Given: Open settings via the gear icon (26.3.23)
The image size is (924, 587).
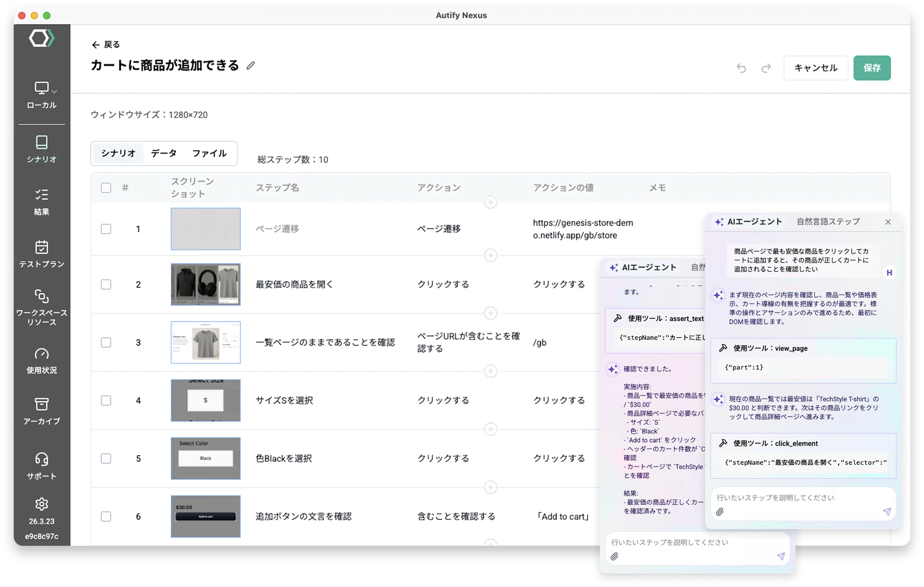Looking at the screenshot, I should (42, 504).
